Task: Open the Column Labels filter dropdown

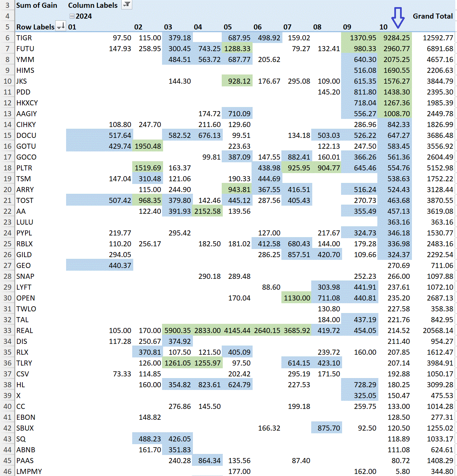Action: tap(126, 5)
